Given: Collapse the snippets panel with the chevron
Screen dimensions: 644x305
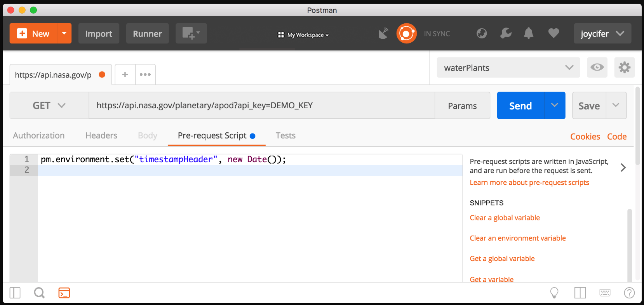Looking at the screenshot, I should point(623,168).
